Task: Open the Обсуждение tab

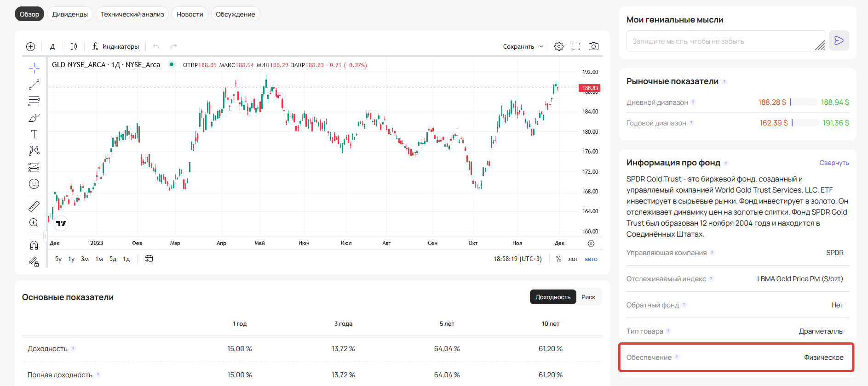Action: pos(236,14)
